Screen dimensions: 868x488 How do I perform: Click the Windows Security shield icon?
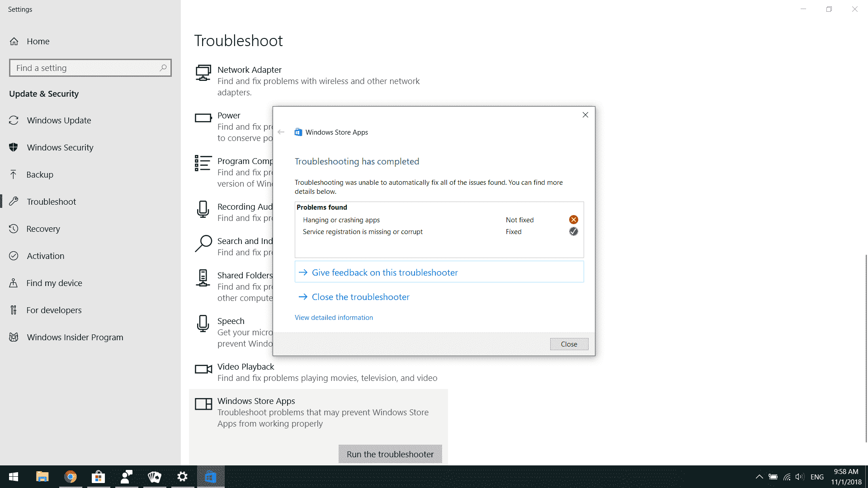(14, 147)
